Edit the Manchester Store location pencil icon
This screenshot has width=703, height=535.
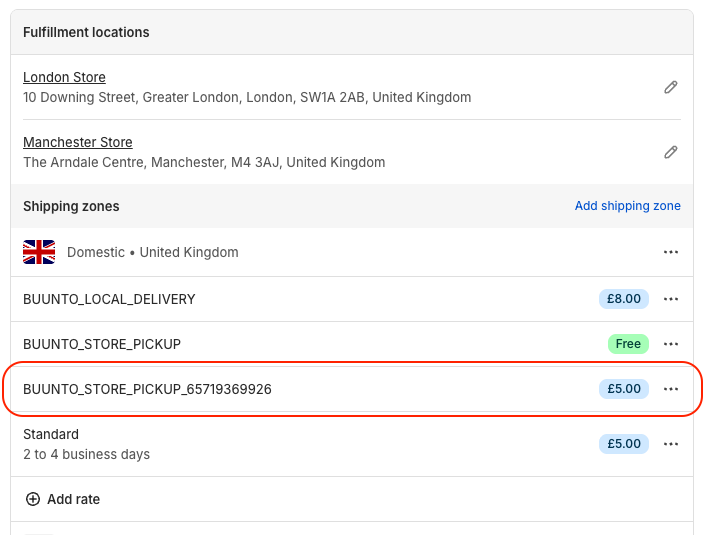(x=671, y=152)
